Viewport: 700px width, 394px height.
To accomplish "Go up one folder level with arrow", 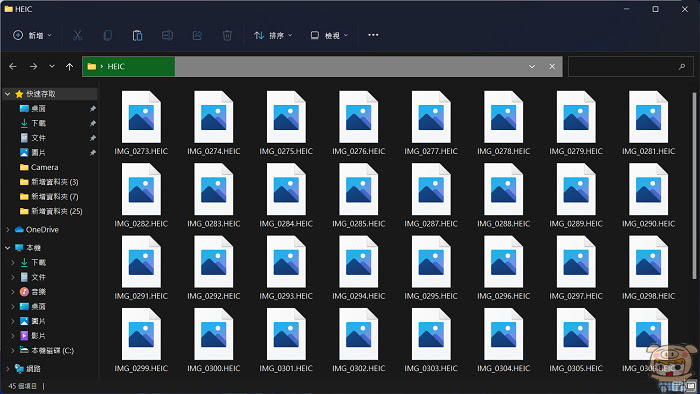I will click(69, 66).
